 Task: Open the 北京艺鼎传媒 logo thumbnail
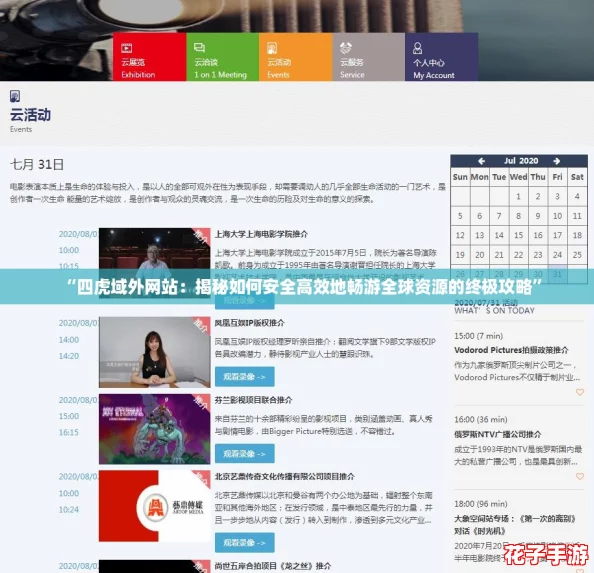pos(155,506)
